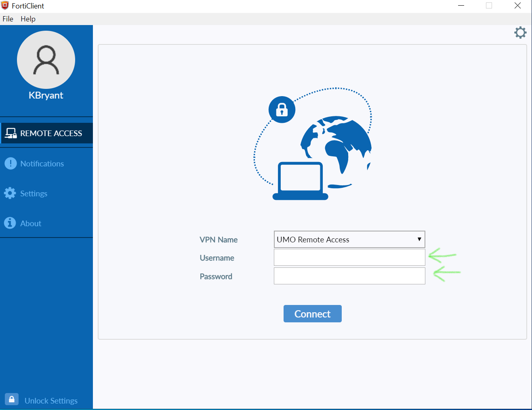Click the lock badge on the globe graphic
Viewport: 532px width, 410px height.
point(282,109)
